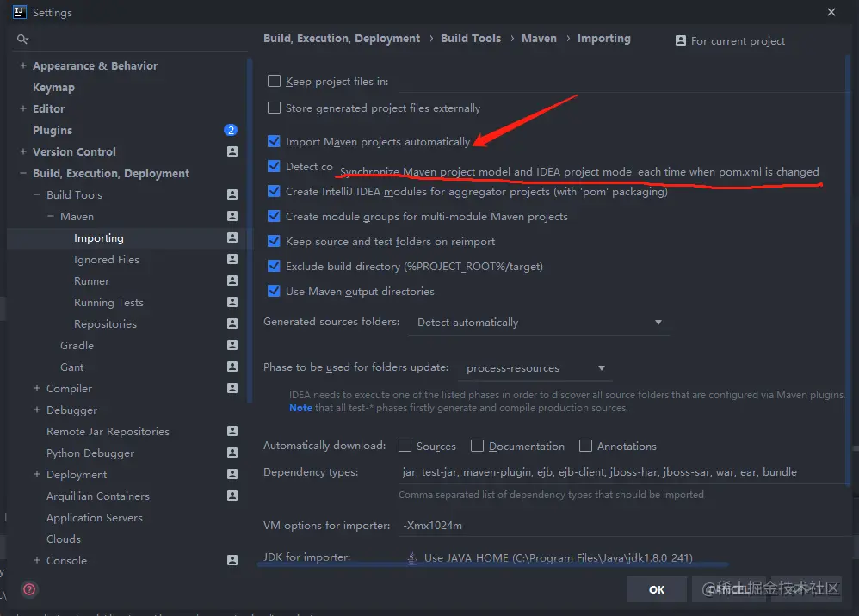Click the project-level icon beside Importing

(232, 237)
